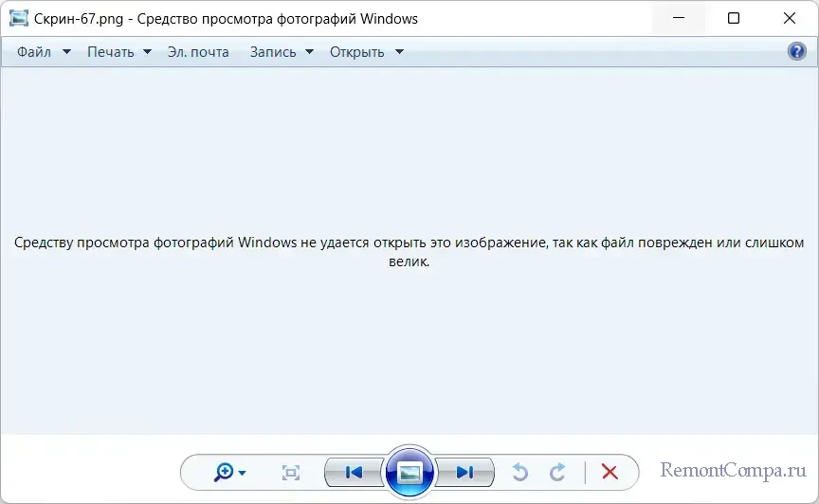Rotate the image clockwise

pos(557,472)
